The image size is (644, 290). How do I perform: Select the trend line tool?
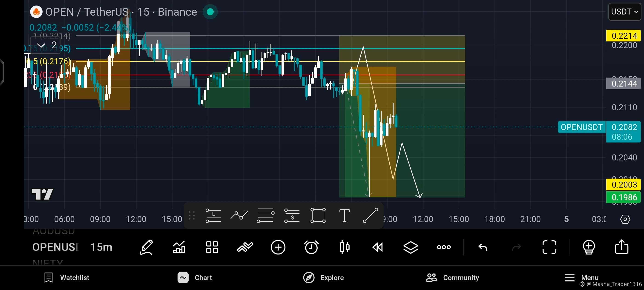370,215
